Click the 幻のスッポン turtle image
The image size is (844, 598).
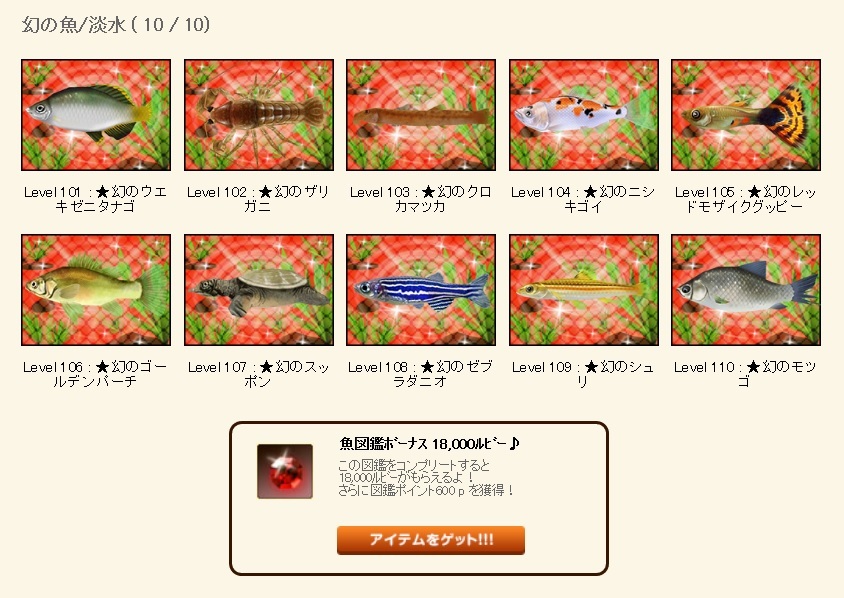[259, 290]
